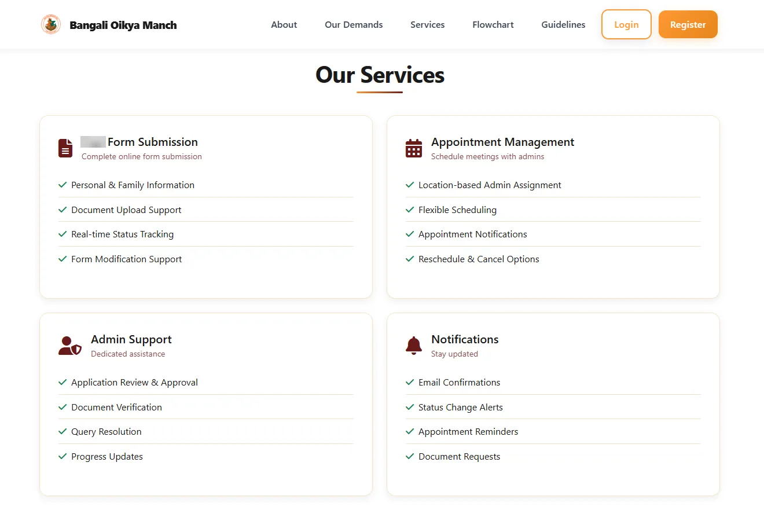Click the Appointment Management calendar icon
Image resolution: width=764 pixels, height=532 pixels.
click(x=414, y=148)
